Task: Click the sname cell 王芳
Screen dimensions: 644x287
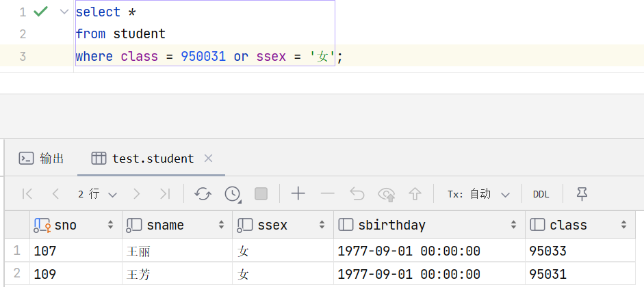Action: [177, 273]
